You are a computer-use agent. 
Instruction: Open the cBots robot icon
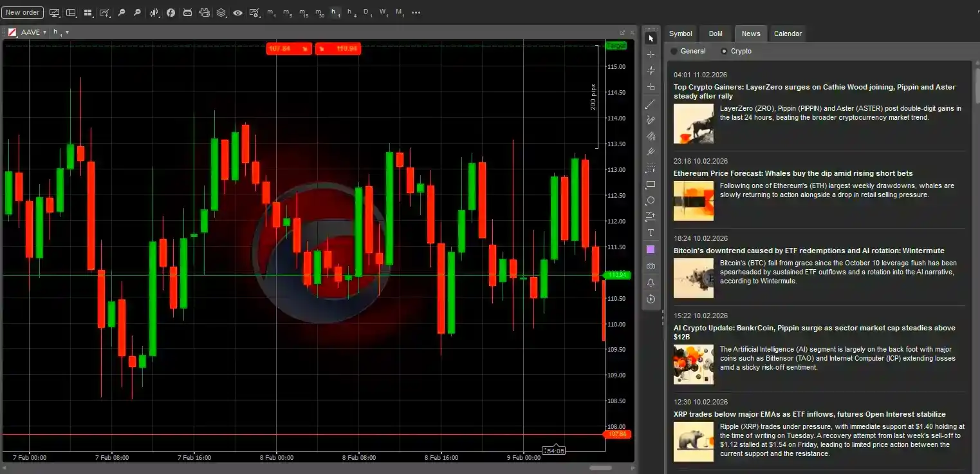click(x=187, y=12)
